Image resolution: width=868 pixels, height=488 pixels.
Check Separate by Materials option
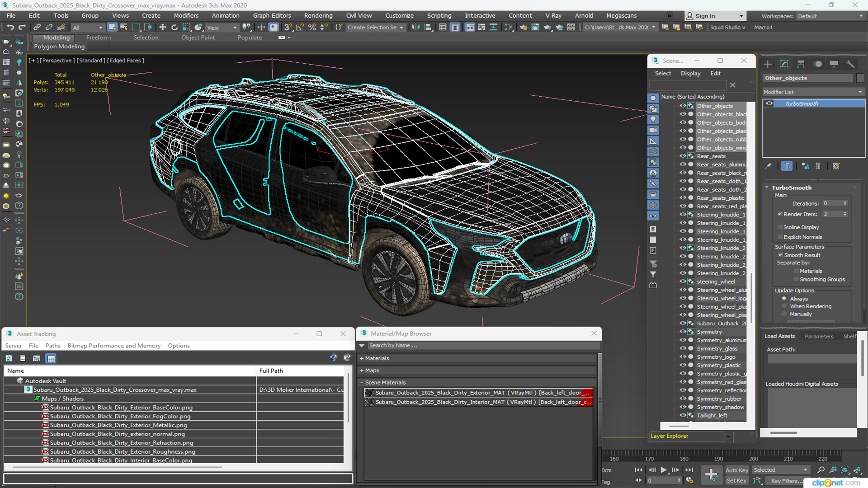click(796, 271)
